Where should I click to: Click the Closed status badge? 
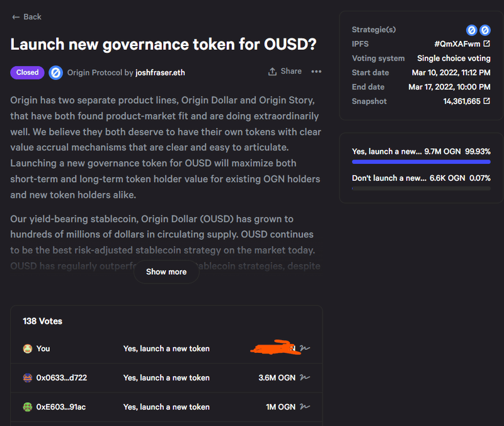(x=28, y=72)
